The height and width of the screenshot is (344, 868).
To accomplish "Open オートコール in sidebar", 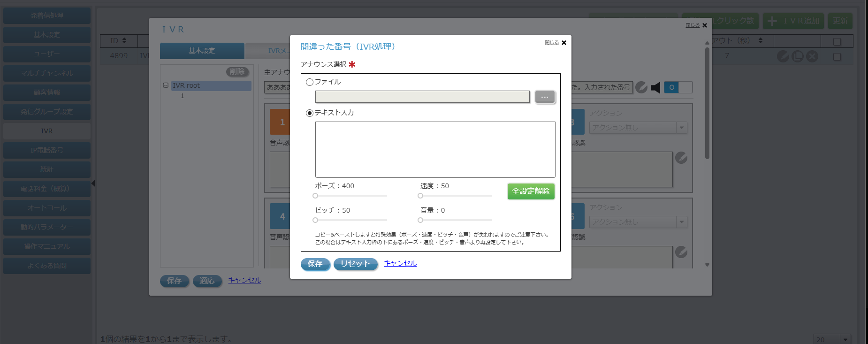I will tap(47, 208).
